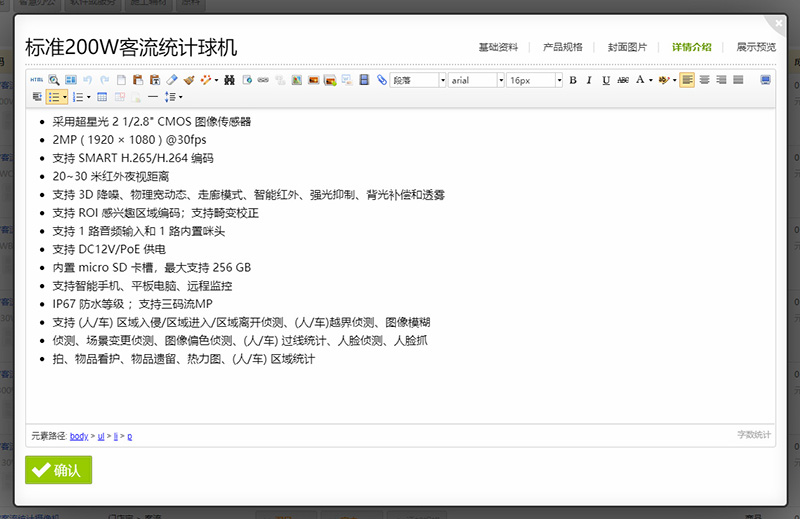
Task: Open multi-image upload tool
Action: point(330,80)
